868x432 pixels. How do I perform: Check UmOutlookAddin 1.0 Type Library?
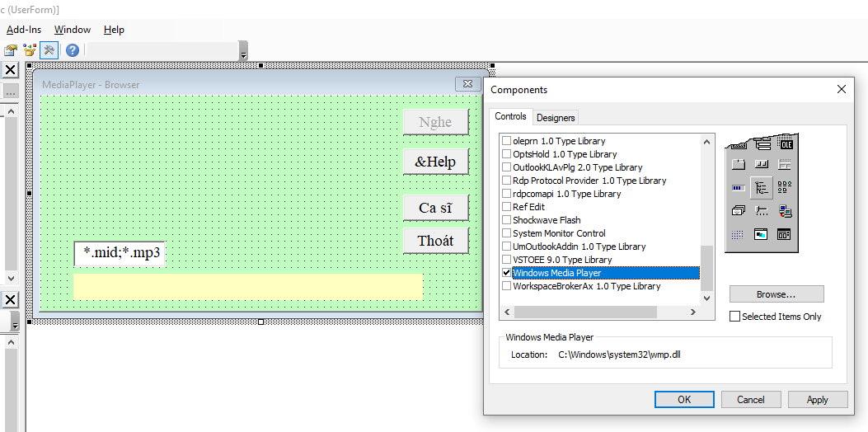coord(506,247)
